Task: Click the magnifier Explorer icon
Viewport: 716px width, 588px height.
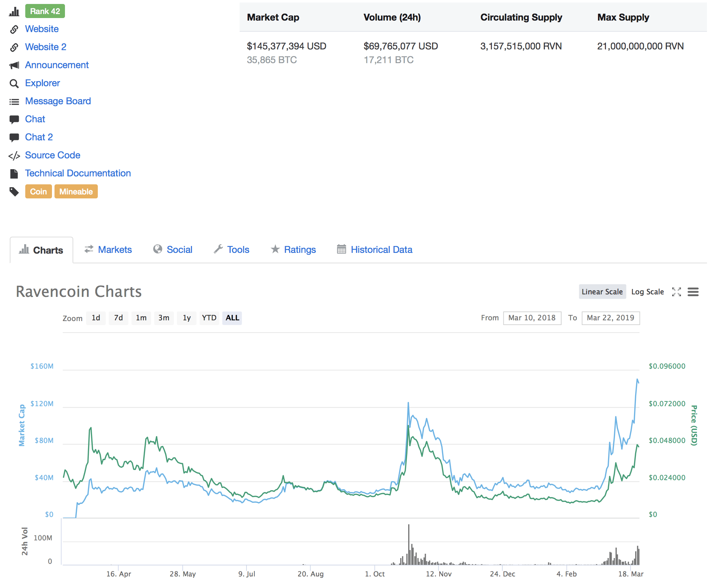Action: (14, 84)
